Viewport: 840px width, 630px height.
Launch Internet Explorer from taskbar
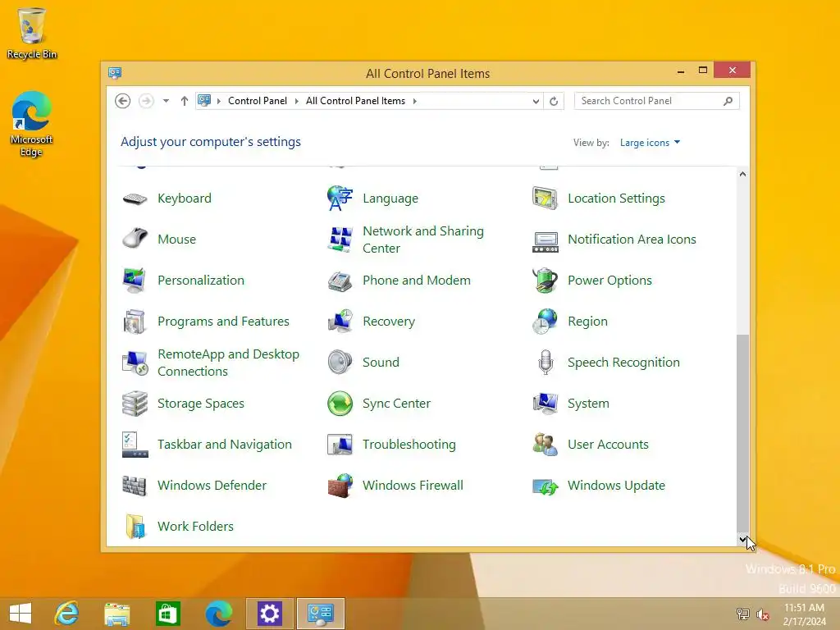pyautogui.click(x=67, y=614)
